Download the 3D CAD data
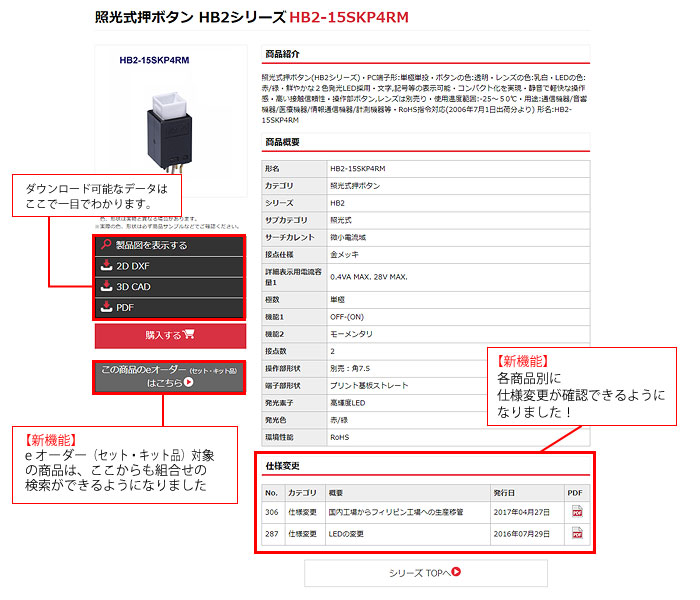The image size is (700, 600). (170, 287)
